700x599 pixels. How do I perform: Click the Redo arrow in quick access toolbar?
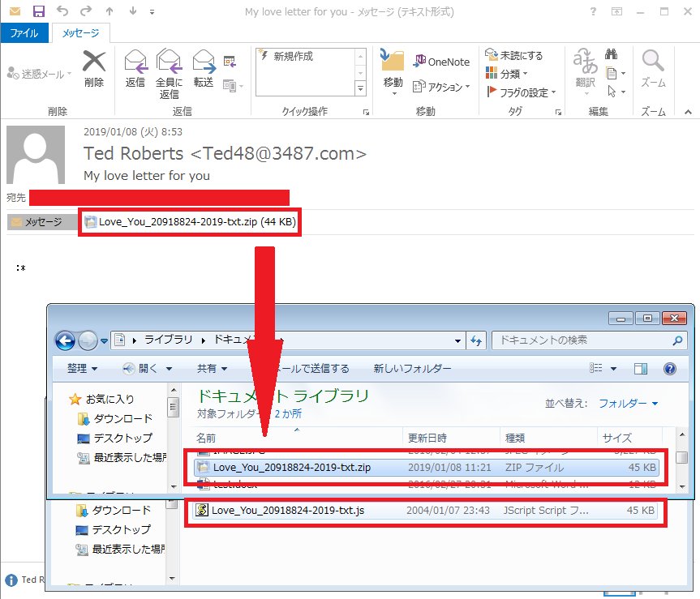(x=86, y=11)
